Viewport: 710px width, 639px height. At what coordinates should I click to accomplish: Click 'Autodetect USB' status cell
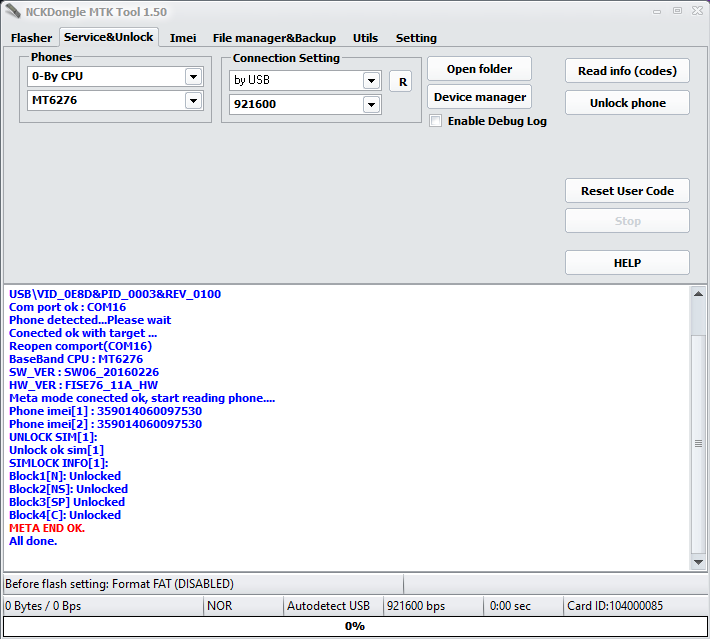[333, 606]
